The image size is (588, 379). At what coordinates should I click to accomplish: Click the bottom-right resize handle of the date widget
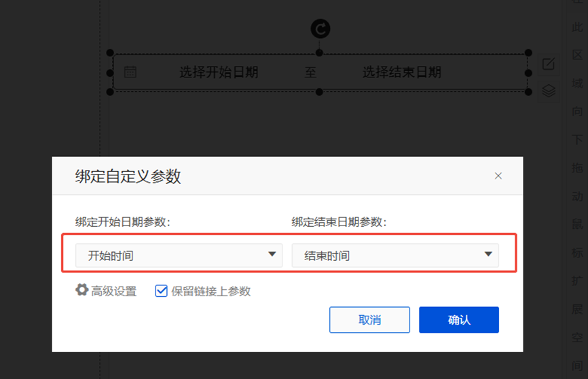point(528,92)
